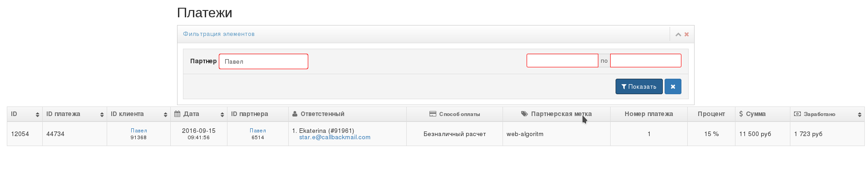868x172 pixels.
Task: Click the Партнерская метка tags icon
Action: click(x=524, y=114)
